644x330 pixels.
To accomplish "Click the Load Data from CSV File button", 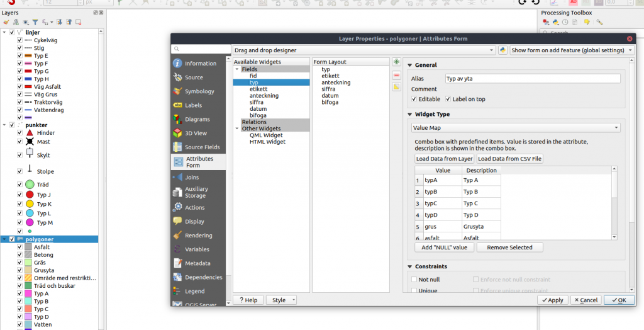I will pyautogui.click(x=509, y=159).
